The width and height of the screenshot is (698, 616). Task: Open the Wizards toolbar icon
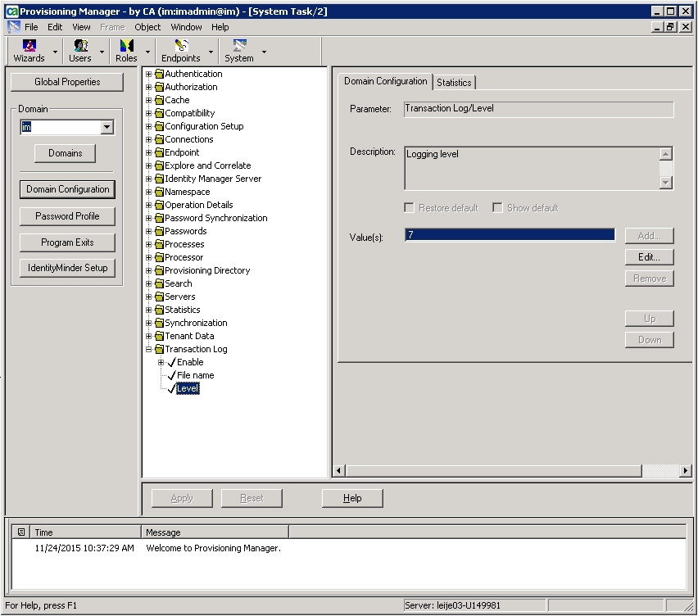coord(29,46)
